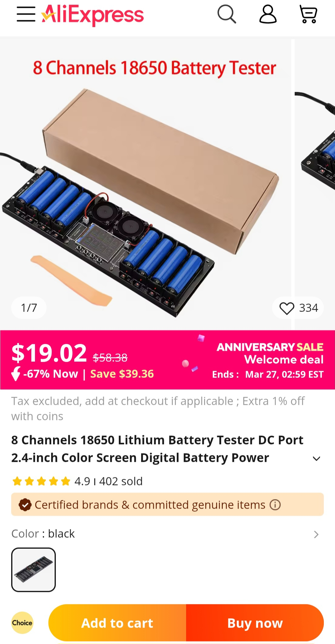Add to cart
This screenshot has height=644, width=335.
pyautogui.click(x=117, y=623)
